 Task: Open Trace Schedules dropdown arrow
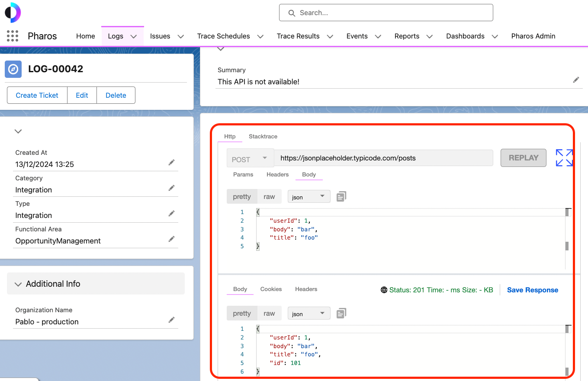coord(260,37)
